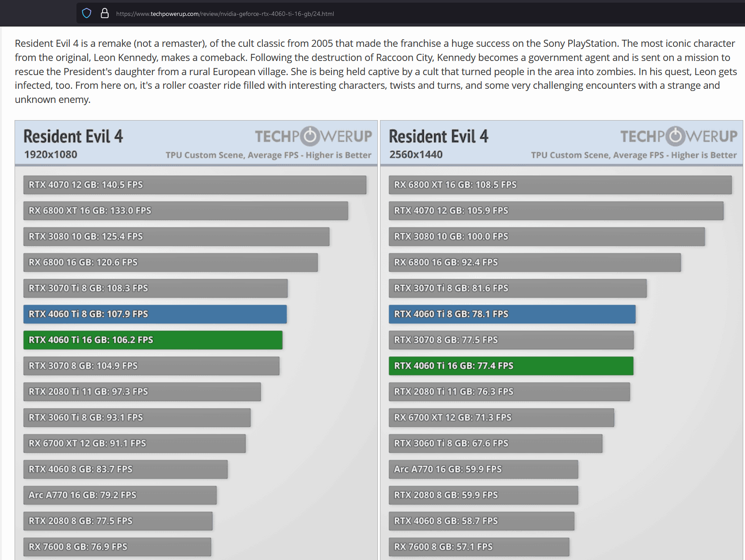Click the RTX 3060 Ti 8 GB: 67.6 FPS bar
The height and width of the screenshot is (560, 745).
495,443
